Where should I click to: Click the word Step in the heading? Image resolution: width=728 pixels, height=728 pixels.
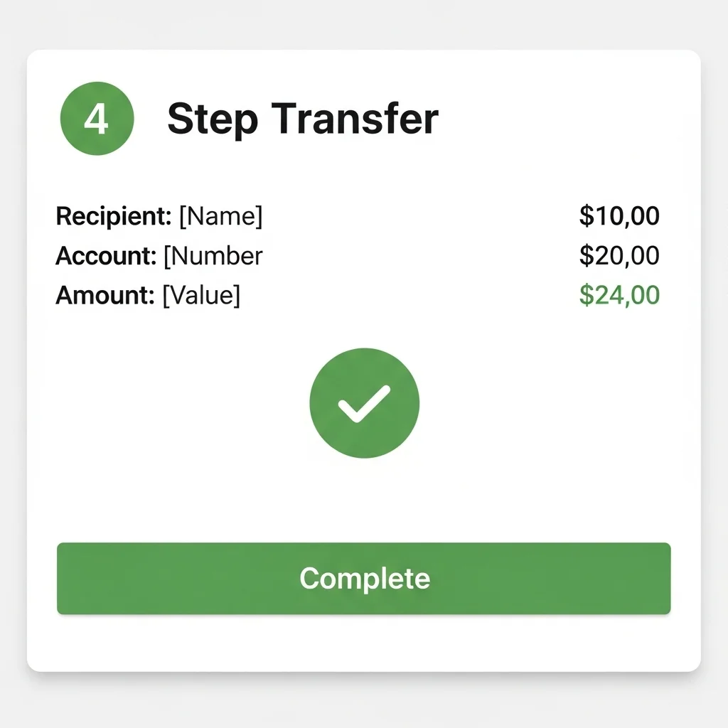click(x=212, y=119)
